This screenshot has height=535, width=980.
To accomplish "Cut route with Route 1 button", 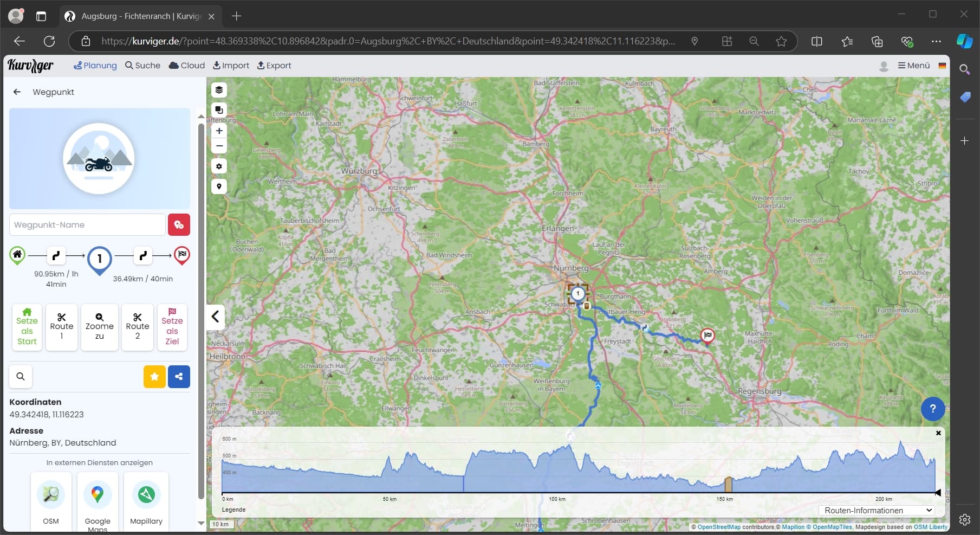I will pos(61,327).
